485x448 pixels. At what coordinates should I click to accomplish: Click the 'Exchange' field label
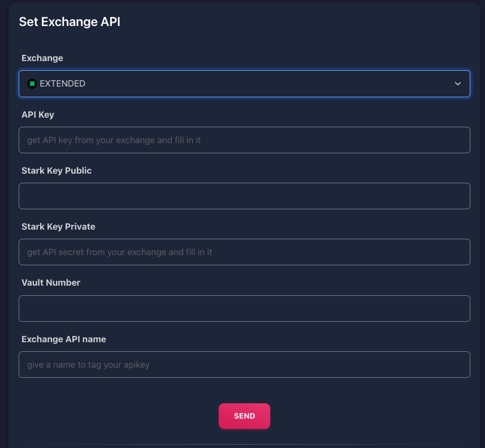42,58
